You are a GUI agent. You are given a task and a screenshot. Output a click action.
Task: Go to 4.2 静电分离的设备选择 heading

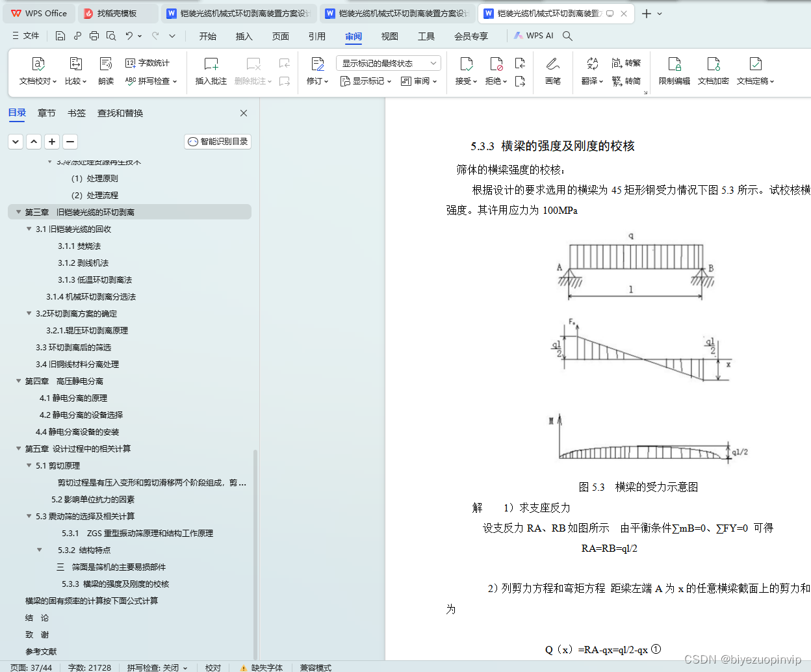coord(81,415)
